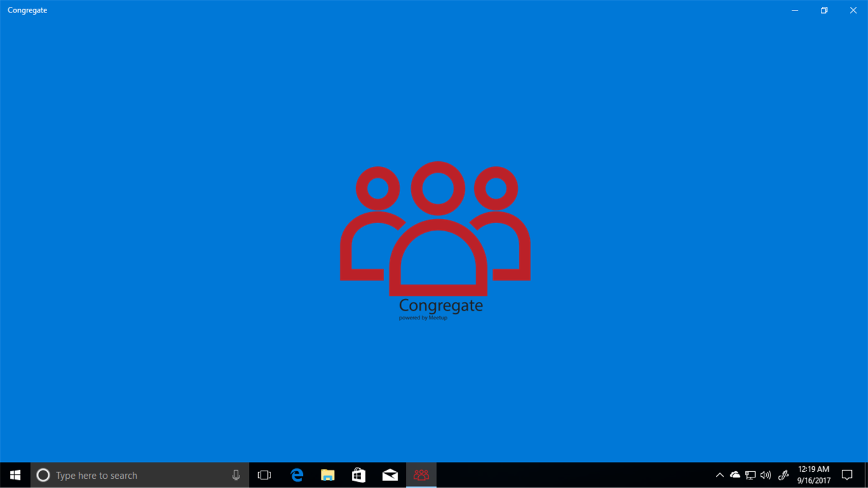This screenshot has height=488, width=868.
Task: Click the search box to start typing
Action: click(x=124, y=475)
